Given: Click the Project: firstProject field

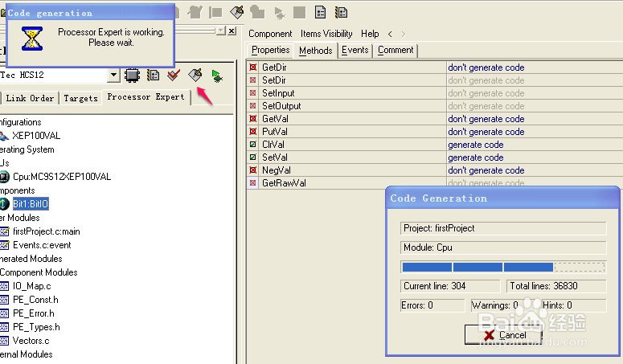Looking at the screenshot, I should pos(503,228).
